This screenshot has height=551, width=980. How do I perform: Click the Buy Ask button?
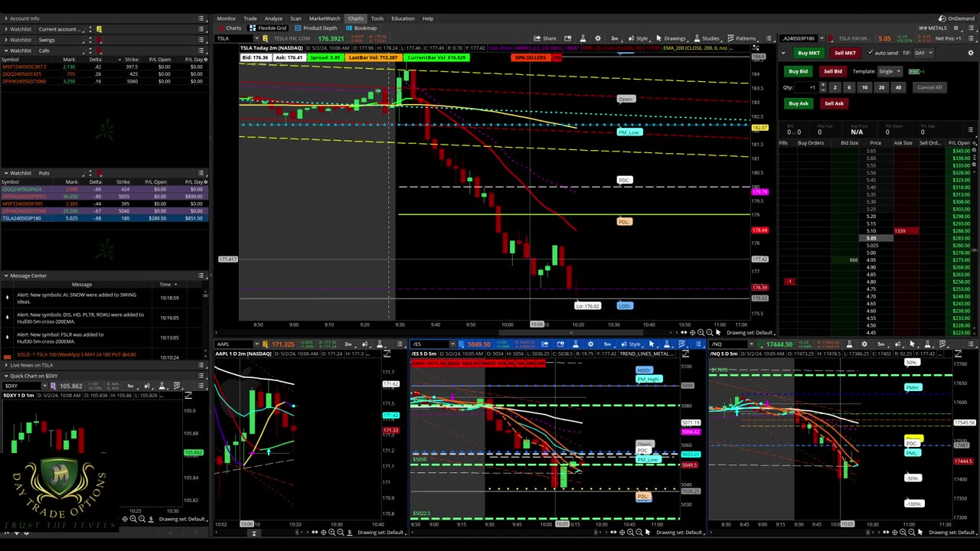[799, 103]
